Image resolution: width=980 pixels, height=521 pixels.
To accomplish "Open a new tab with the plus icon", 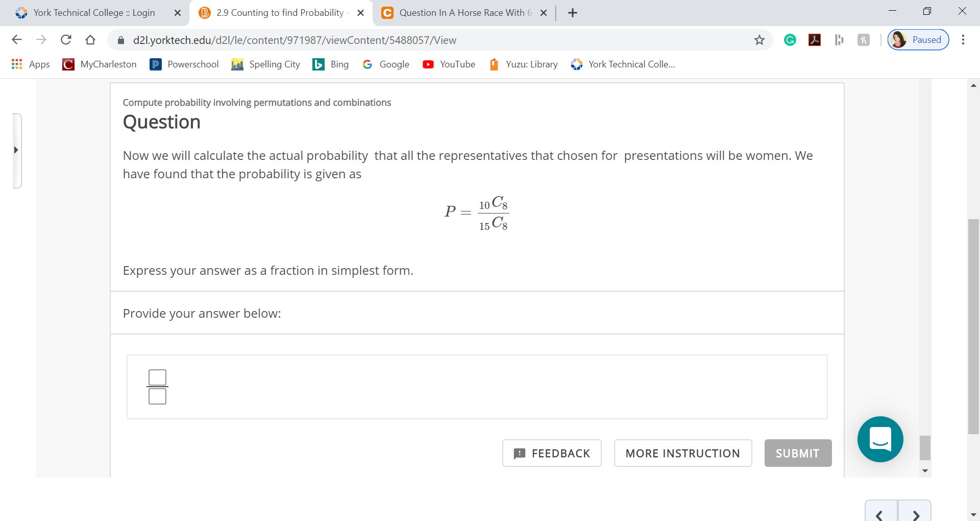I will tap(572, 13).
